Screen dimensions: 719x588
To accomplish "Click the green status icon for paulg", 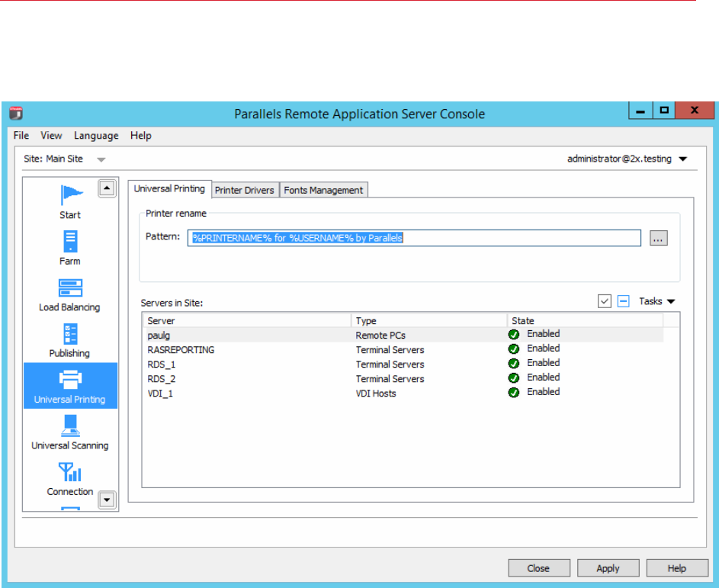I will pyautogui.click(x=514, y=334).
